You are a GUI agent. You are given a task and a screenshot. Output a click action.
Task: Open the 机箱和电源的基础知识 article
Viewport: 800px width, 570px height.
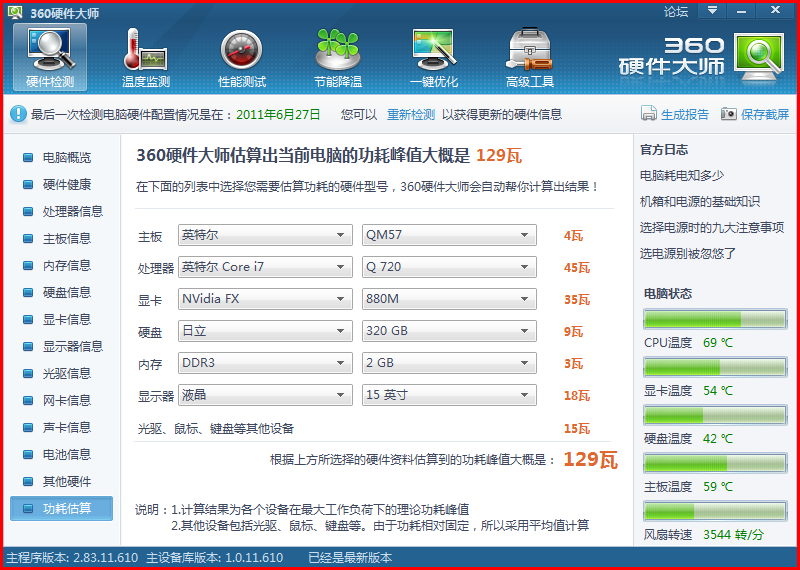pyautogui.click(x=700, y=202)
